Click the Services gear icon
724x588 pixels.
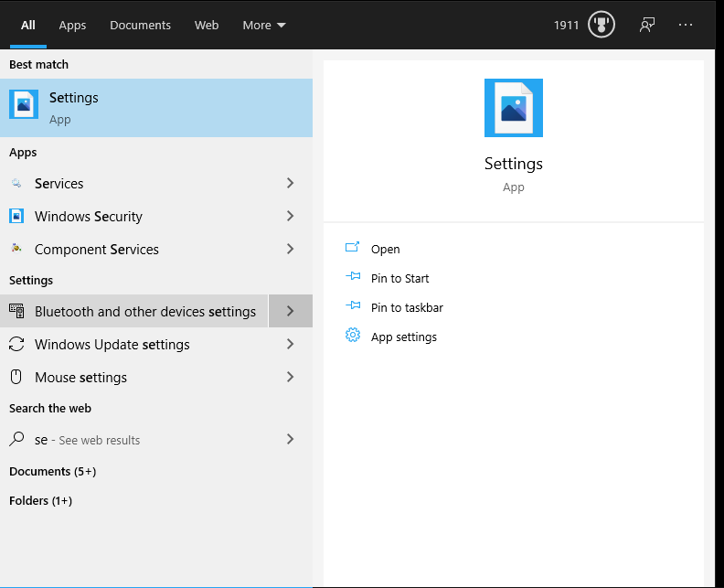16,184
